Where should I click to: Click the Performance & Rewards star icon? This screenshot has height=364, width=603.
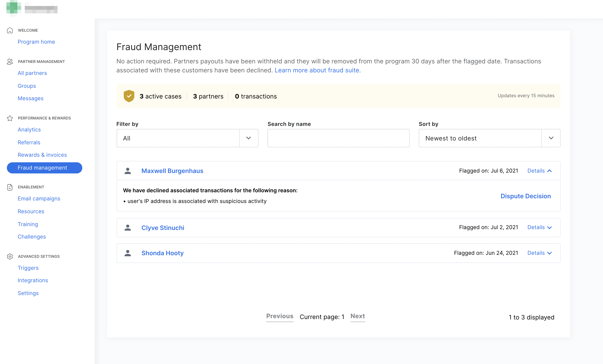(10, 118)
